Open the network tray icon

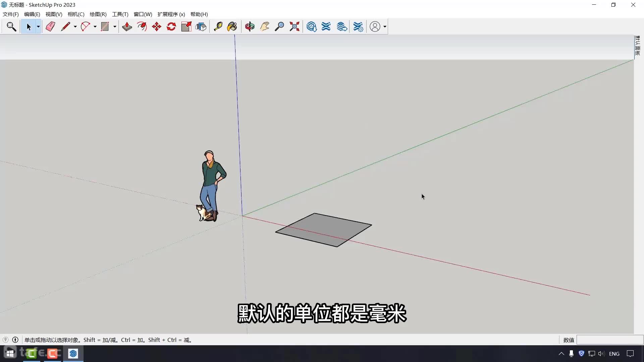pyautogui.click(x=591, y=354)
